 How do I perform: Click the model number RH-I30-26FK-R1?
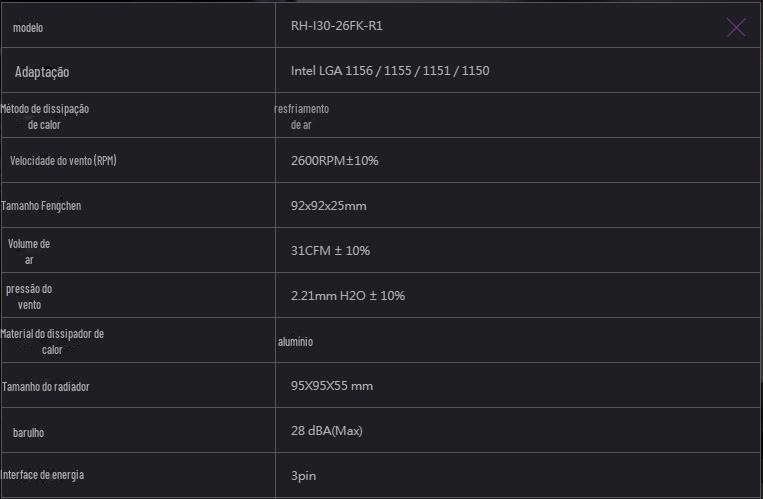coord(336,26)
